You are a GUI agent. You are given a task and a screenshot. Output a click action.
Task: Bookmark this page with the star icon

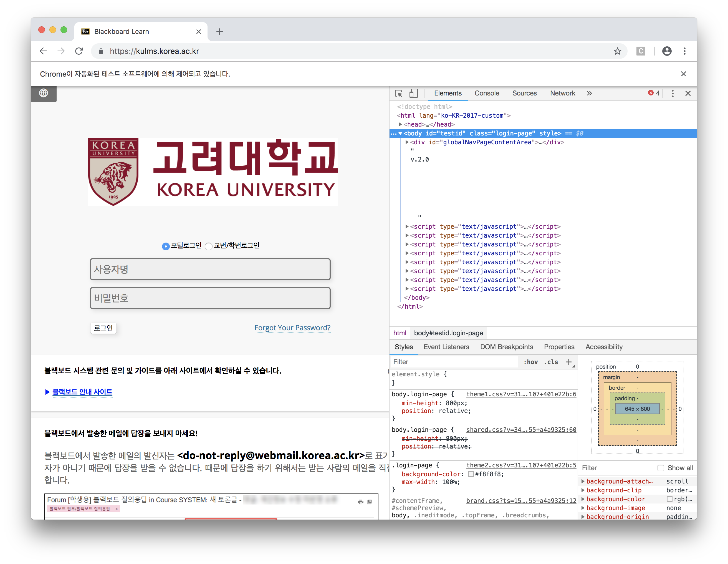(617, 51)
